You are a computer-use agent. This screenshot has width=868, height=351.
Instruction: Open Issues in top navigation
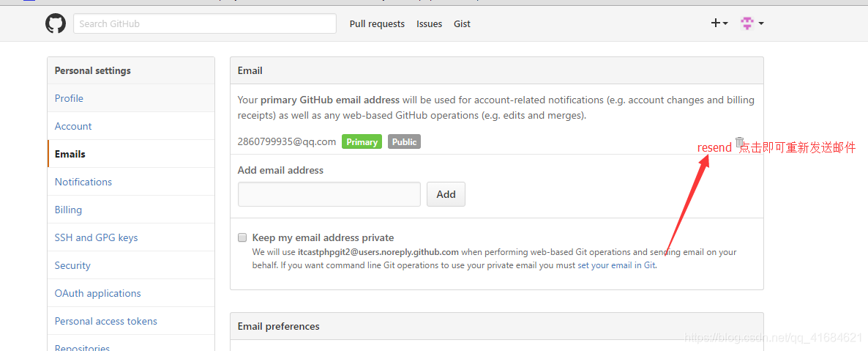point(429,24)
